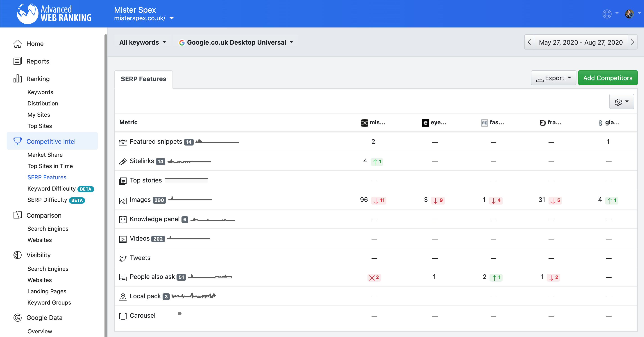Click the Knowledge panel book icon
644x337 pixels.
tap(123, 219)
